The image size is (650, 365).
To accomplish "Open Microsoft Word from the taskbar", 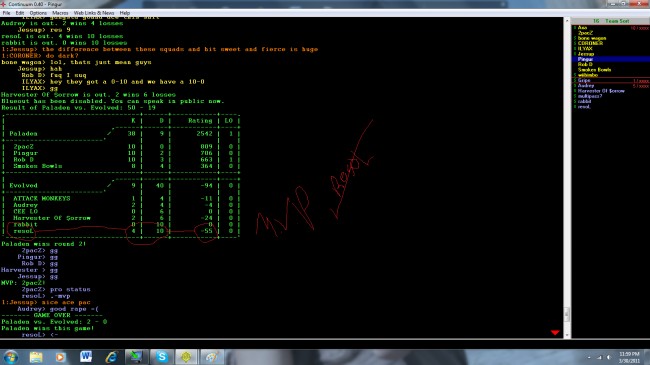I will coord(86,357).
